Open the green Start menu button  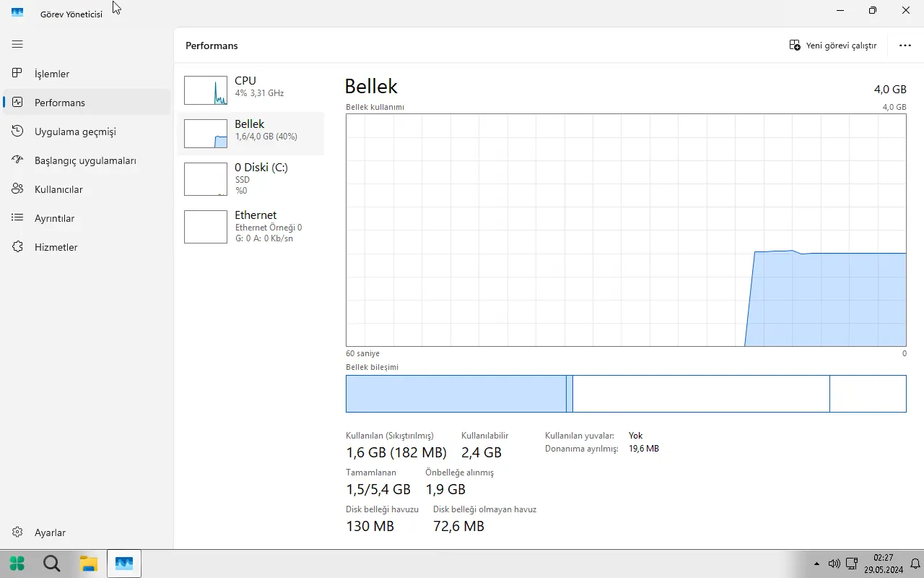coord(16,564)
